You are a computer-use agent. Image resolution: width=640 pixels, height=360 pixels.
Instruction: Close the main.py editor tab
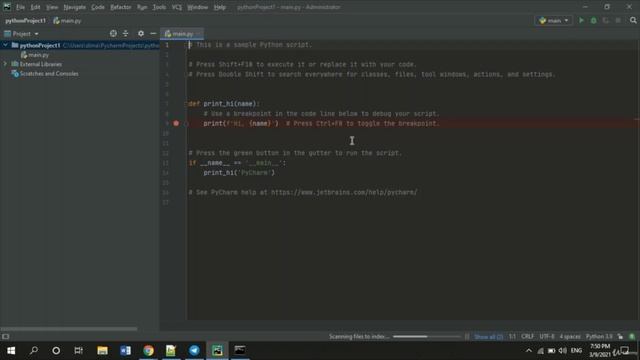[x=198, y=34]
